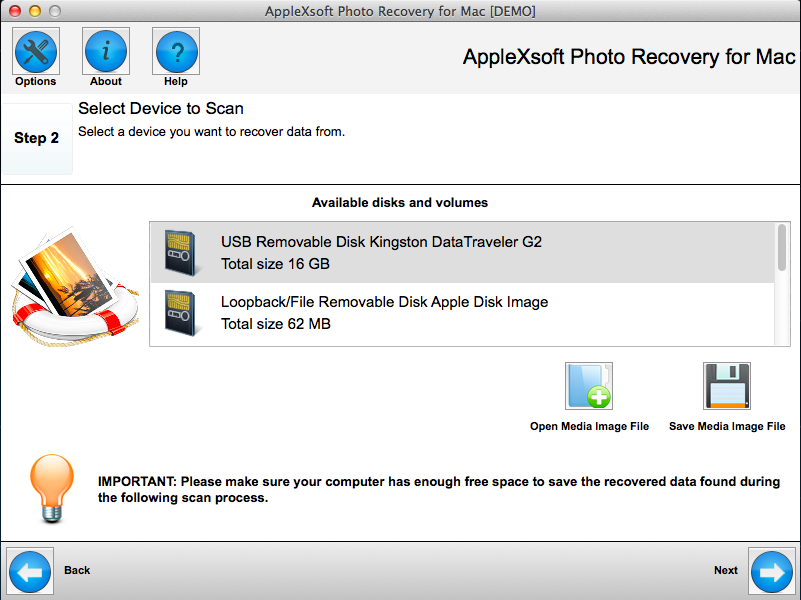Click the Open Media Image File icon

pos(588,386)
